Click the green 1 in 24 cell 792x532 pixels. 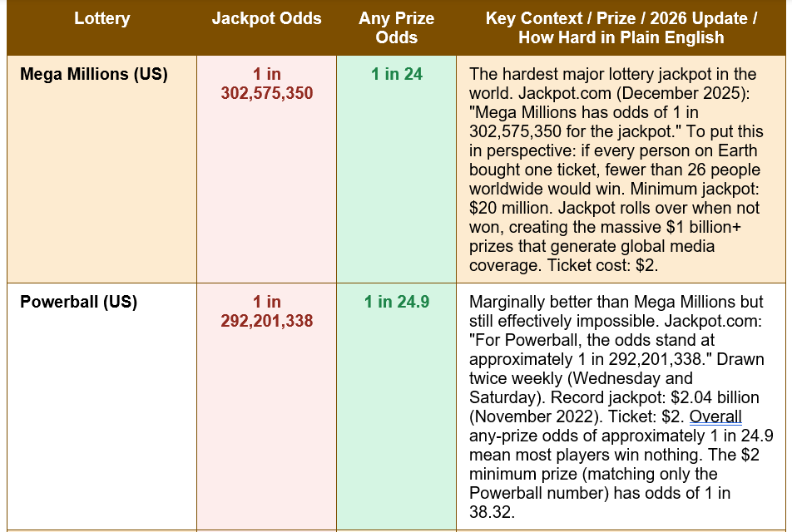point(397,74)
